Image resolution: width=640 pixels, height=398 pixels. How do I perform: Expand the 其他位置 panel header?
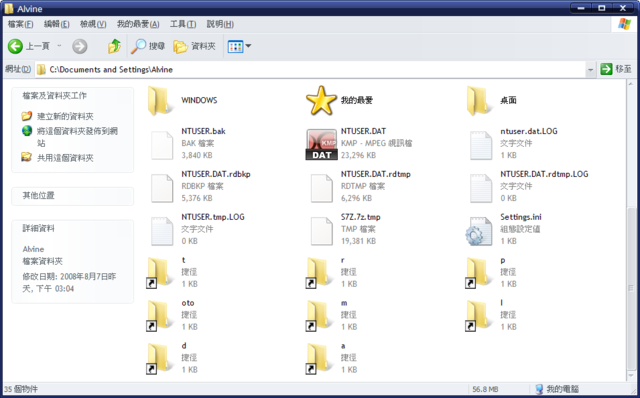tap(73, 196)
